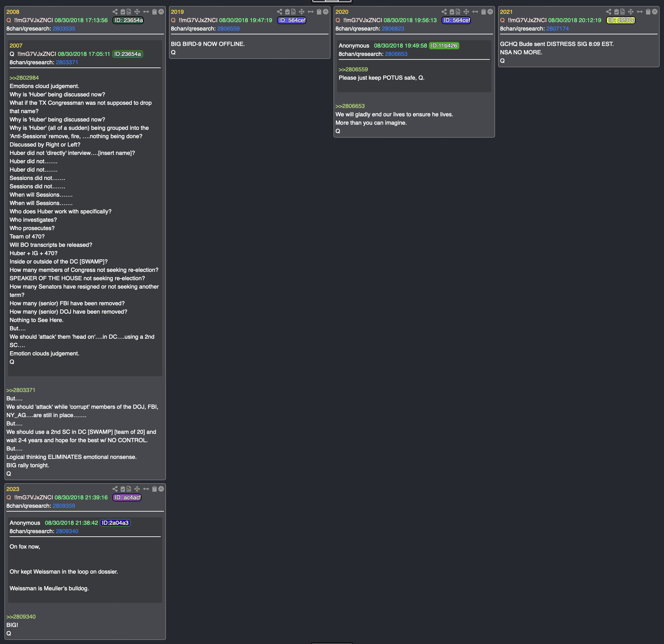Click the plain clipboard icon on post 2019

[319, 12]
